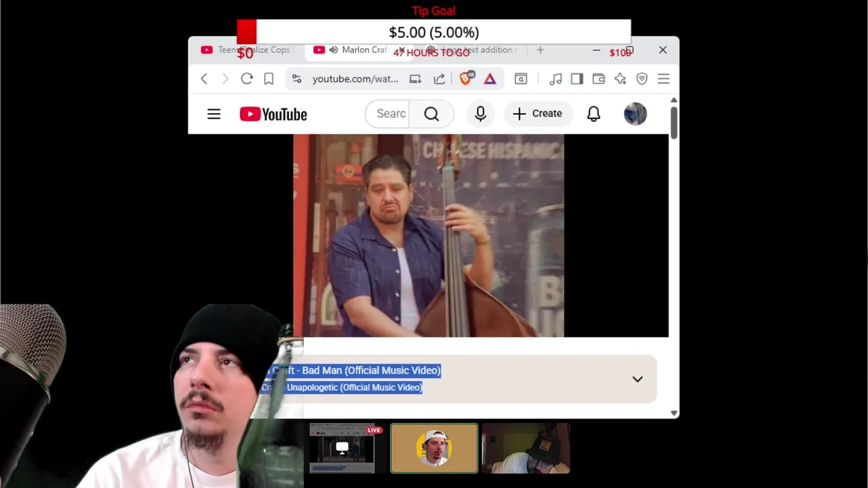This screenshot has height=488, width=868.
Task: Open Brave Rewards triangle icon
Action: [x=490, y=79]
